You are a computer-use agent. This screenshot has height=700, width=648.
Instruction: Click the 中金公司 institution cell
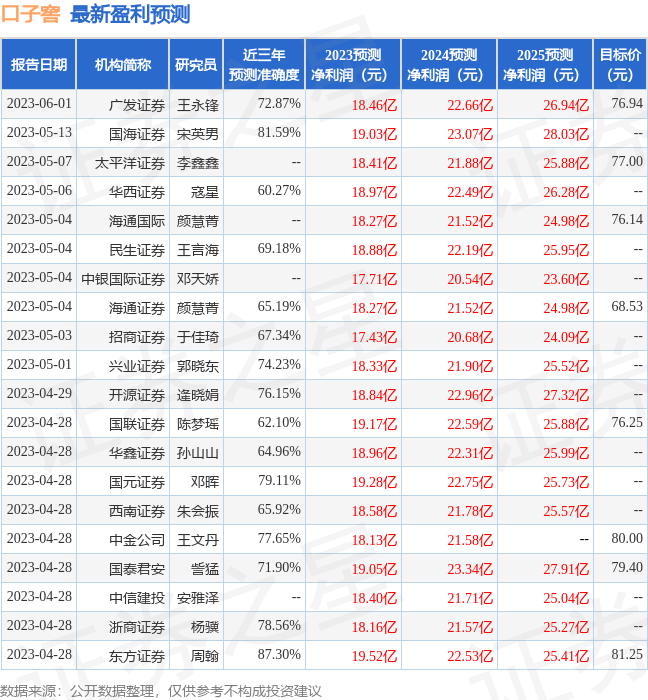[x=137, y=539]
